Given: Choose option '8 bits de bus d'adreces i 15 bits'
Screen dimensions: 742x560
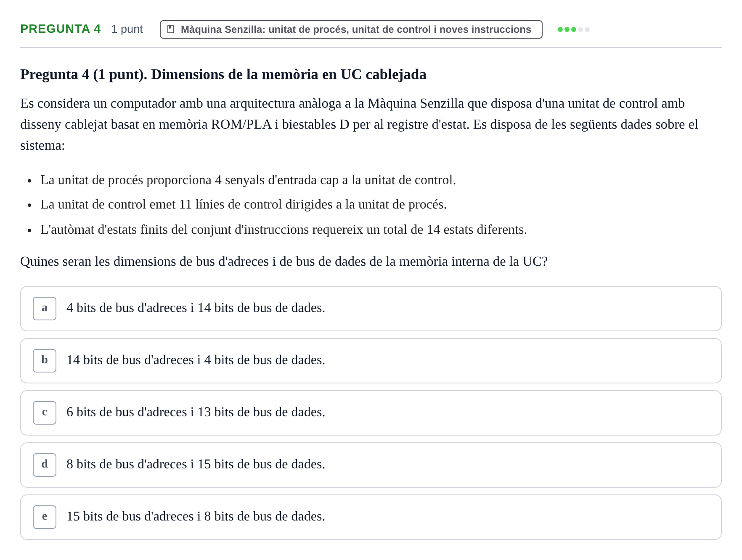Looking at the screenshot, I should [371, 465].
